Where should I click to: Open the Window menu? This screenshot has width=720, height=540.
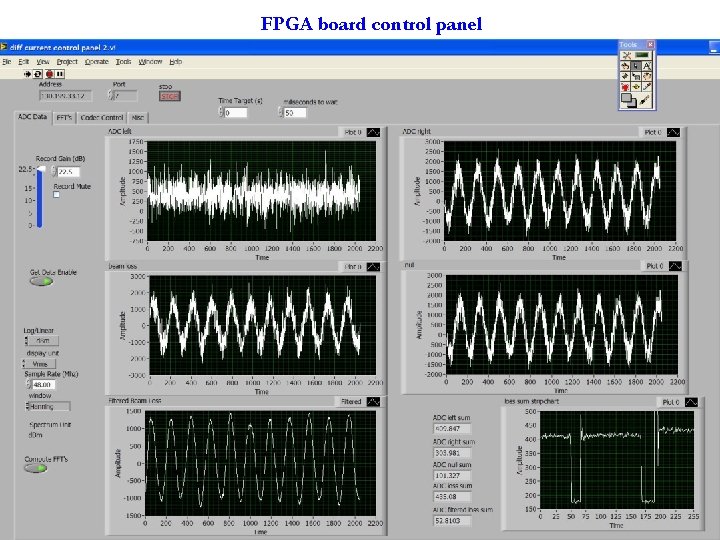pos(150,62)
